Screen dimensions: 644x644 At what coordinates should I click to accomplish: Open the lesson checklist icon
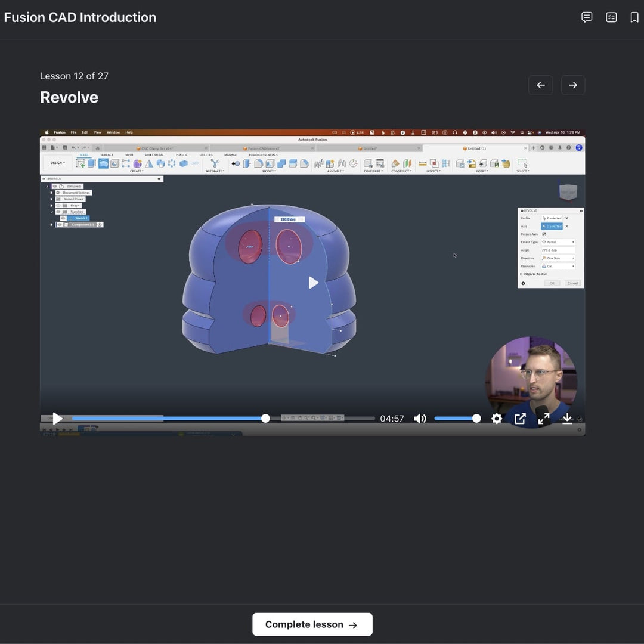611,17
